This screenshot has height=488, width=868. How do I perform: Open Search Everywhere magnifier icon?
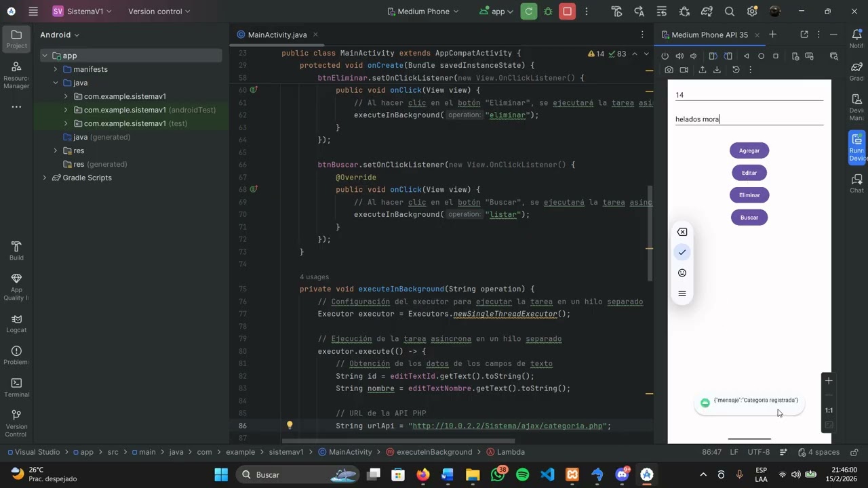click(729, 12)
